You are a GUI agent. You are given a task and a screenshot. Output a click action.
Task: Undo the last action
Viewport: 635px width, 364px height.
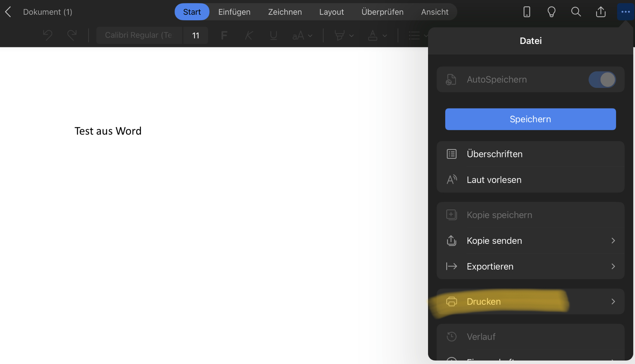pyautogui.click(x=47, y=35)
